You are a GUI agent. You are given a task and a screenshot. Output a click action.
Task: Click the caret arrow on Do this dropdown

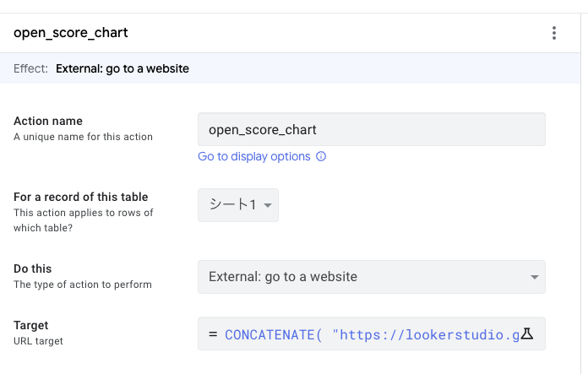coord(534,277)
